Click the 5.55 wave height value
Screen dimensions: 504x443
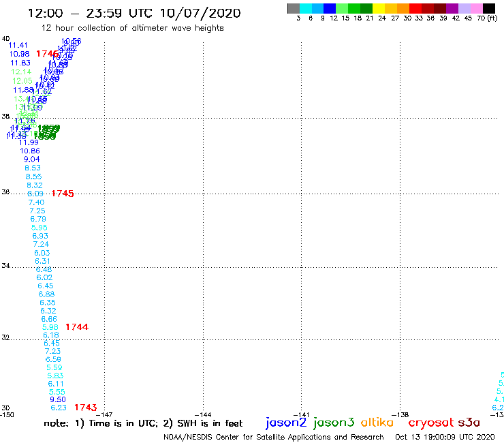57,392
